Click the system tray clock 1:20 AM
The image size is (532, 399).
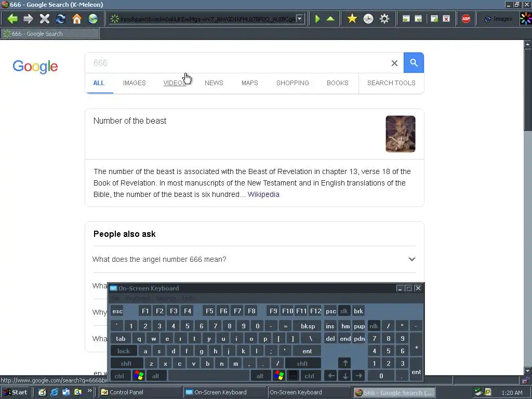[512, 393]
